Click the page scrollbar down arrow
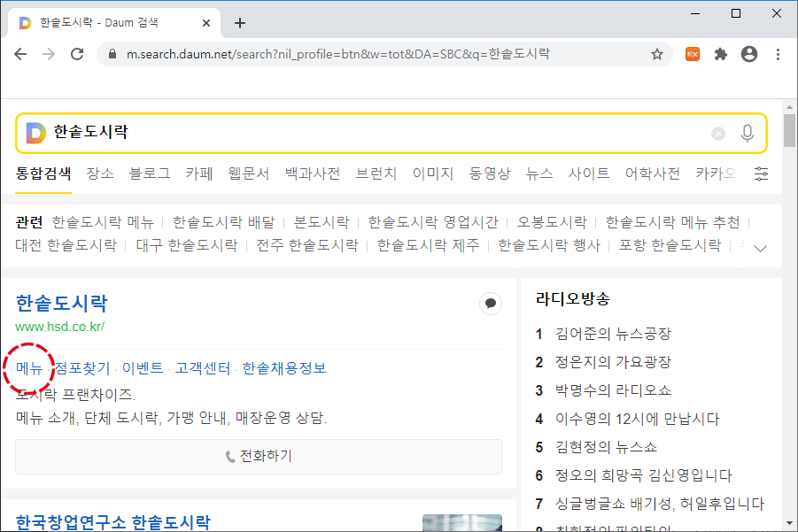This screenshot has height=532, width=798. coord(789,523)
